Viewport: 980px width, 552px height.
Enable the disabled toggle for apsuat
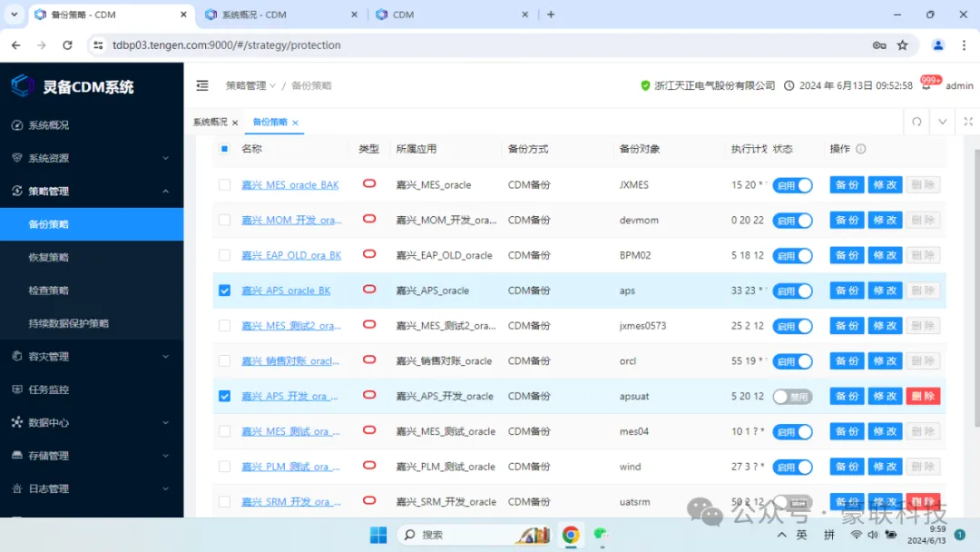coord(792,397)
